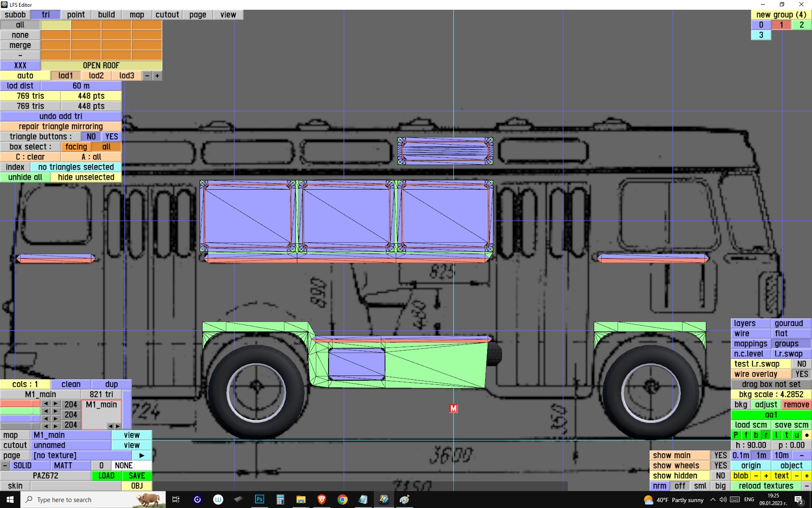Open Photoshop from the taskbar

[259, 500]
